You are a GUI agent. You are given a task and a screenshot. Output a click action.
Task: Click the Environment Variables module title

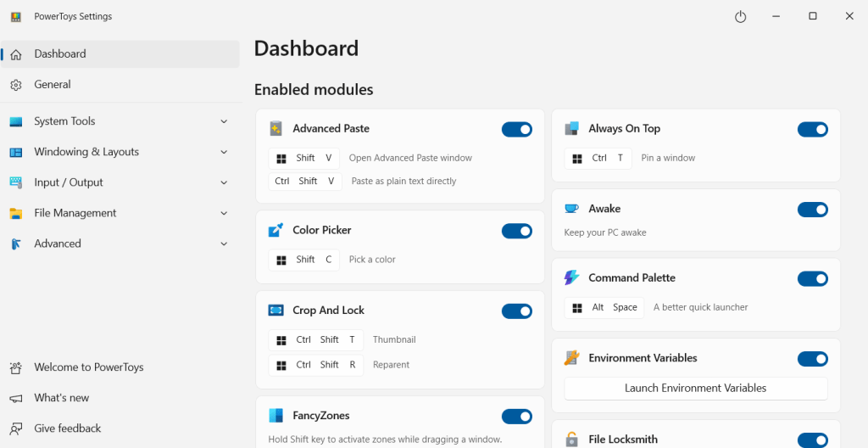[643, 358]
